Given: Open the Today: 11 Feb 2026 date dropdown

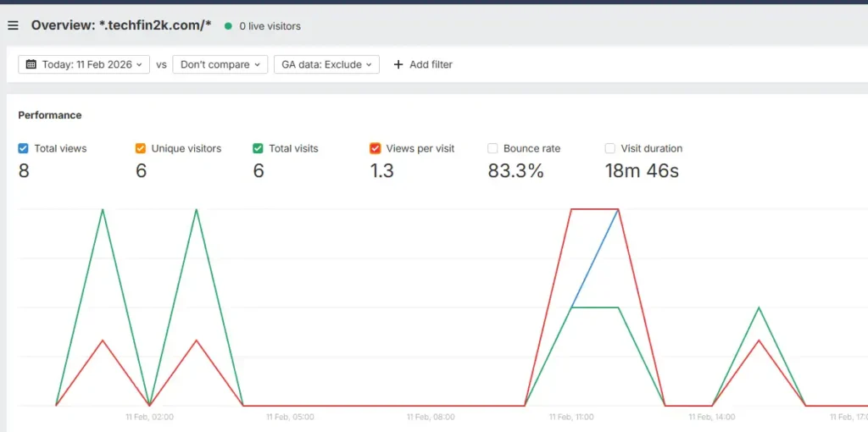Looking at the screenshot, I should (84, 64).
